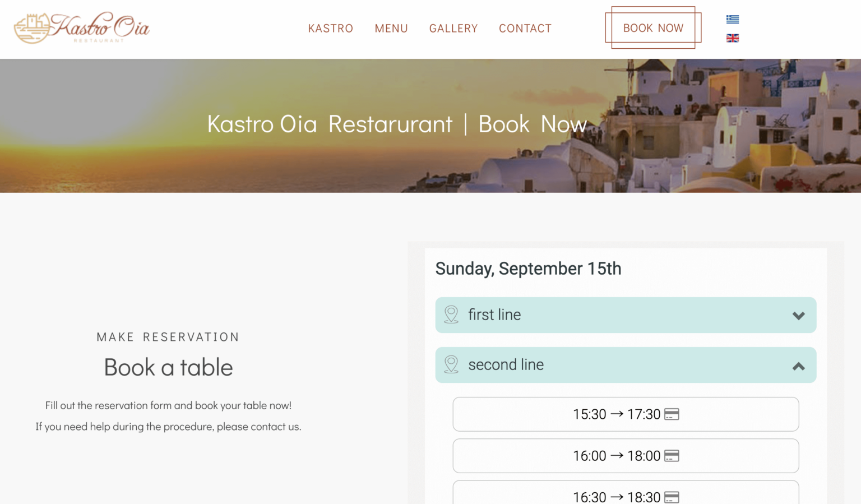
Task: Open the Kastro menu item
Action: click(331, 29)
